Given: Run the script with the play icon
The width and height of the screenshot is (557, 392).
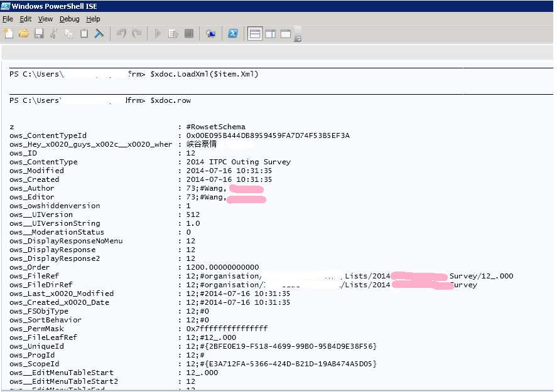Looking at the screenshot, I should point(158,34).
